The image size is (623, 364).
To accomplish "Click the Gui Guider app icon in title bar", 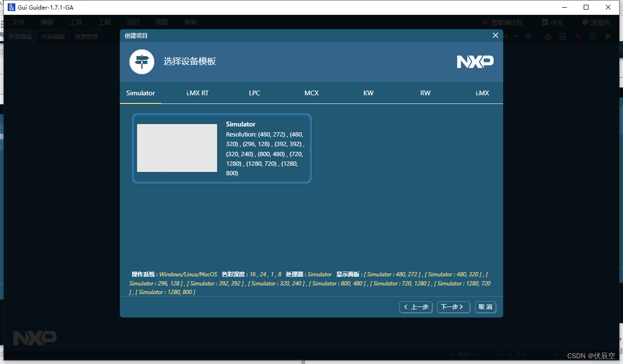I will (x=12, y=7).
